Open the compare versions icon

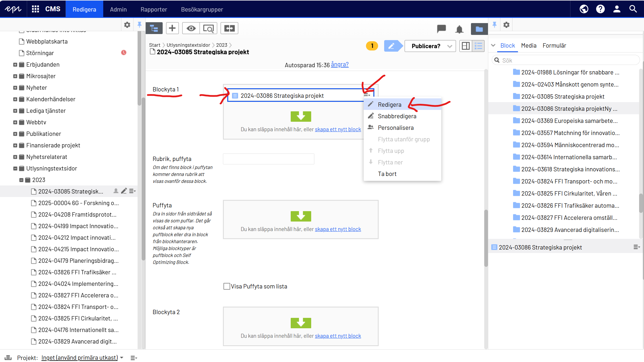pos(229,28)
